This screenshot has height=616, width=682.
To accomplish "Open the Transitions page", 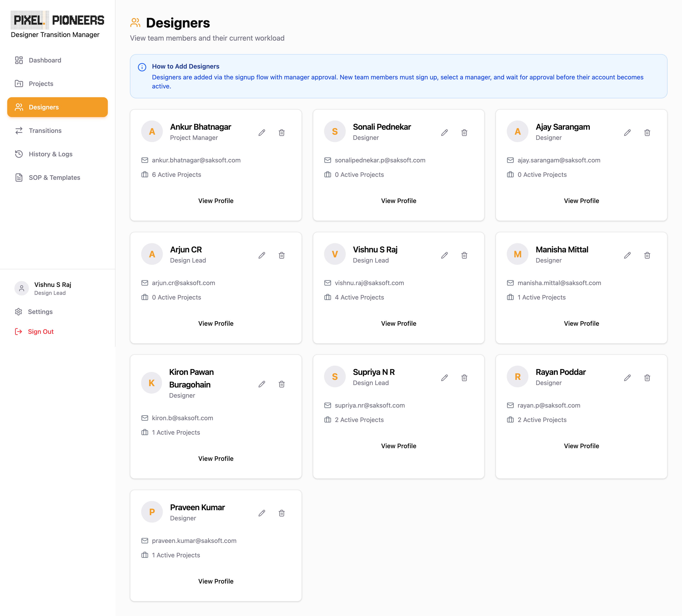I will pyautogui.click(x=58, y=131).
